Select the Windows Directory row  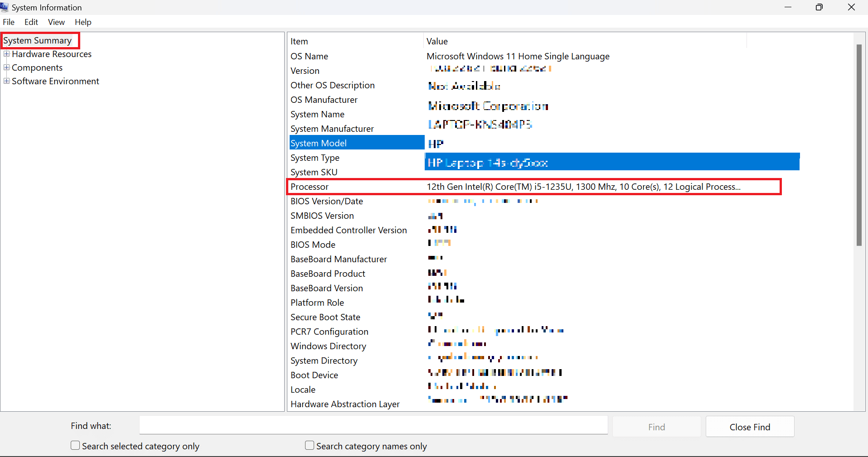[x=544, y=346]
